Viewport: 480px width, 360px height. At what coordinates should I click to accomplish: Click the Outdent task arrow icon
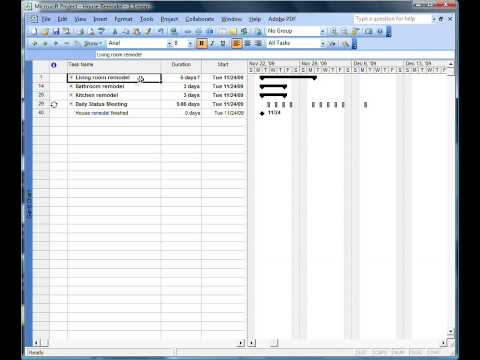35,43
